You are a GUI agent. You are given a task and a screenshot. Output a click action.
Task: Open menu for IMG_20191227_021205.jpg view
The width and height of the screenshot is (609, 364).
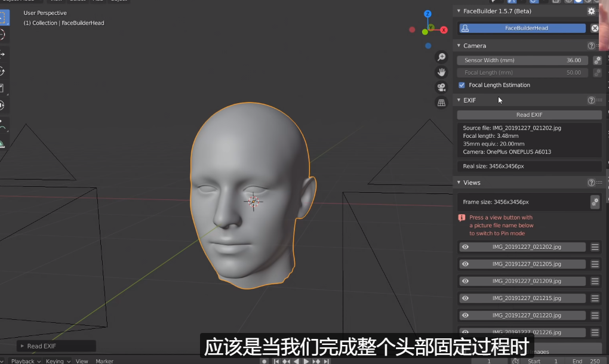coord(595,264)
